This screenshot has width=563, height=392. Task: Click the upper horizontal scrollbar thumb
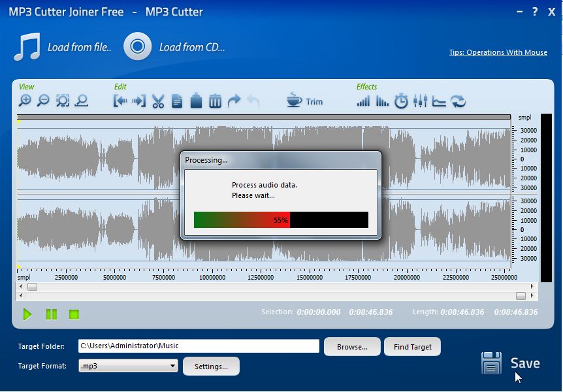pos(32,287)
